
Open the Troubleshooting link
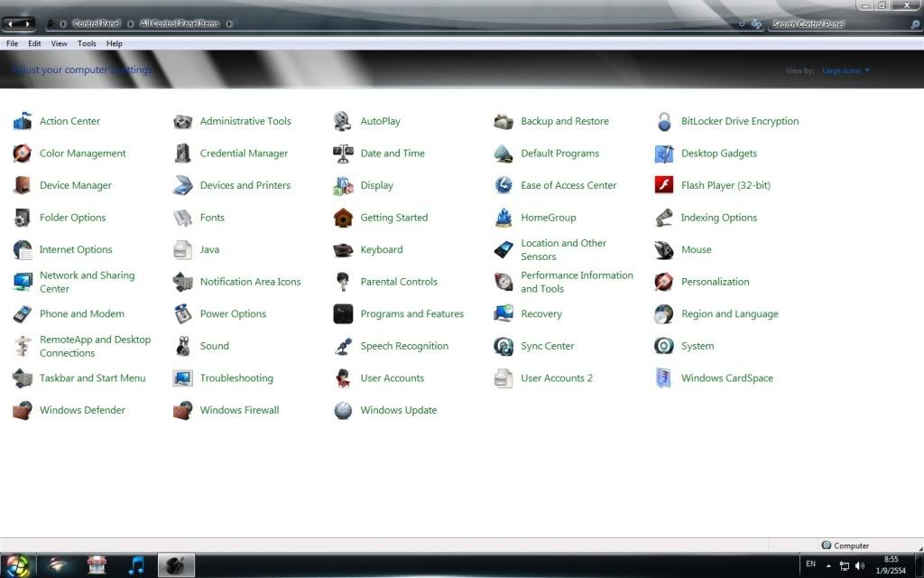[236, 378]
